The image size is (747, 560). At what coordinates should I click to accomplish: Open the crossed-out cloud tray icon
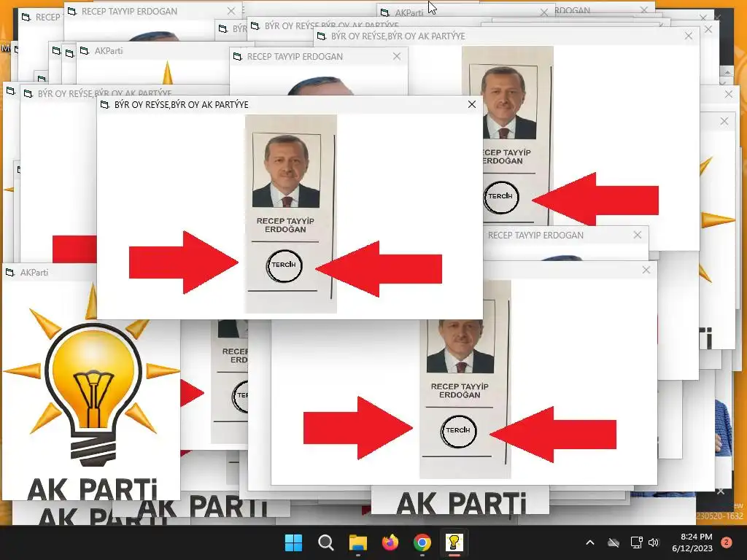[614, 542]
